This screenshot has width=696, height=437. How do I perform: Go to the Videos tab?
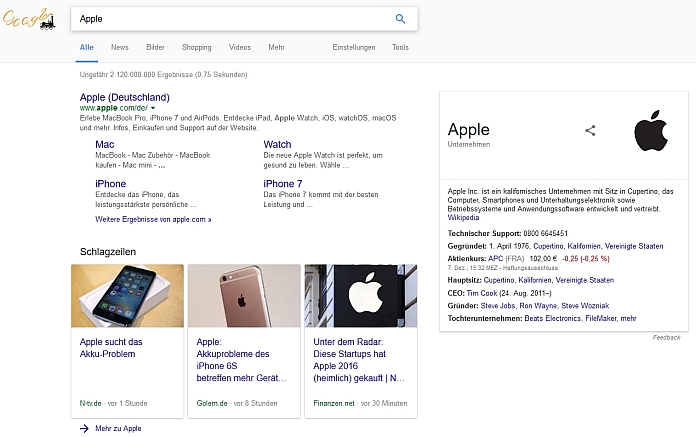240,47
